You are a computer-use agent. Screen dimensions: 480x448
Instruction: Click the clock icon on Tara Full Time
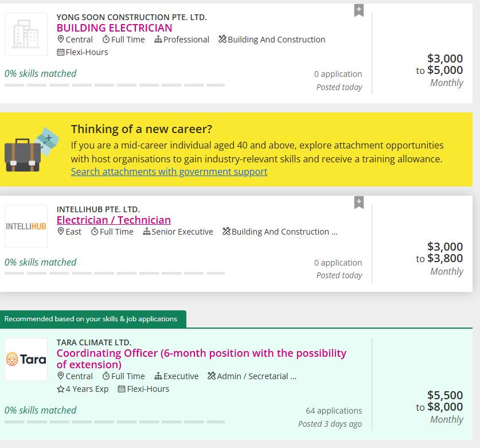tap(106, 376)
